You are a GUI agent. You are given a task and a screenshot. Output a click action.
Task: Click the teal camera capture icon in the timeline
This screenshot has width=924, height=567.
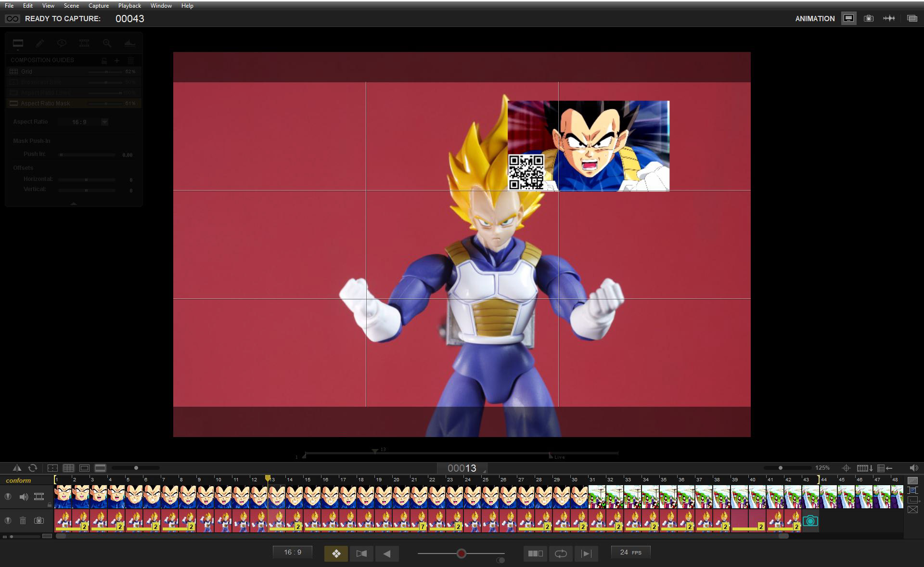[x=810, y=521]
